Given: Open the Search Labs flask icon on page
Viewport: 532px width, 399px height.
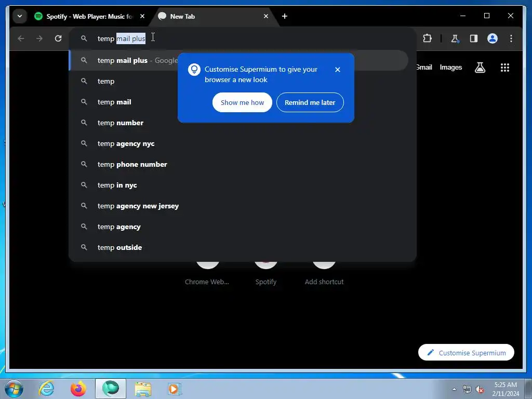Looking at the screenshot, I should pos(480,68).
